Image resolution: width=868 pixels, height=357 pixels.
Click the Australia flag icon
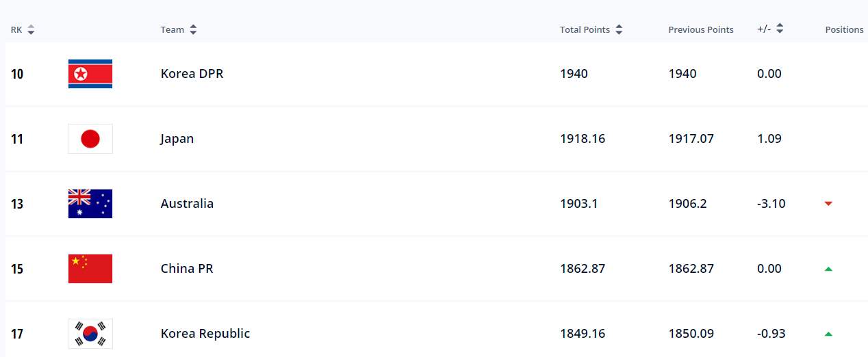click(90, 204)
